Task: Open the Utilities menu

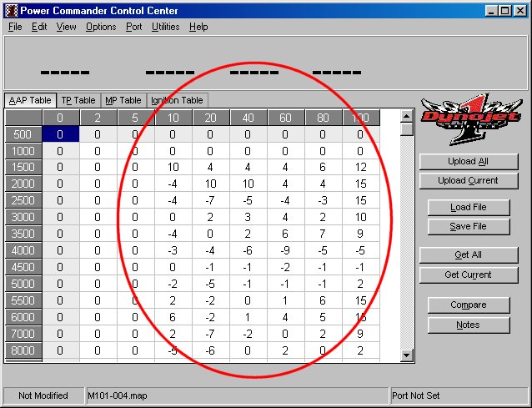Action: [x=166, y=27]
